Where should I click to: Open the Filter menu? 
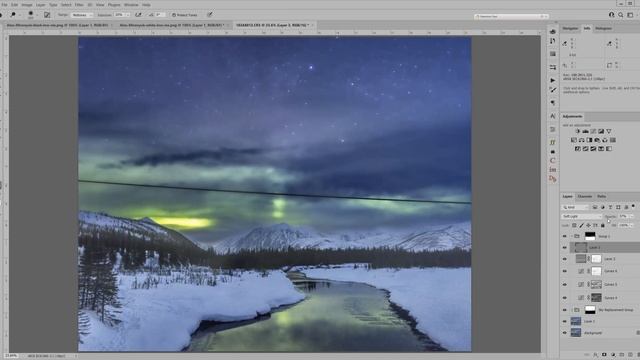coord(79,5)
